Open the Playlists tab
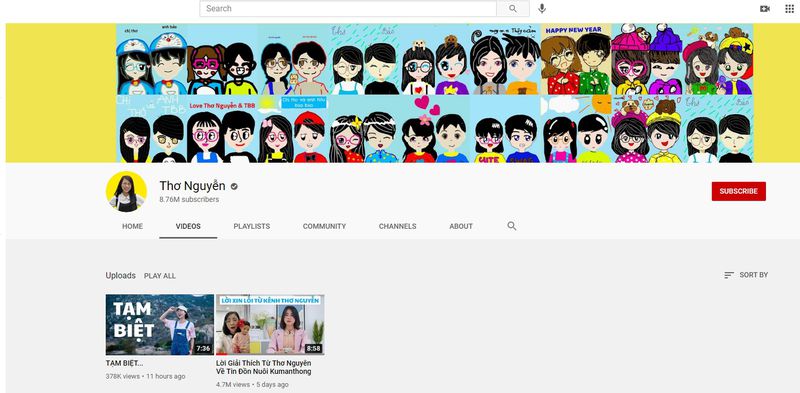The height and width of the screenshot is (393, 800). (252, 226)
